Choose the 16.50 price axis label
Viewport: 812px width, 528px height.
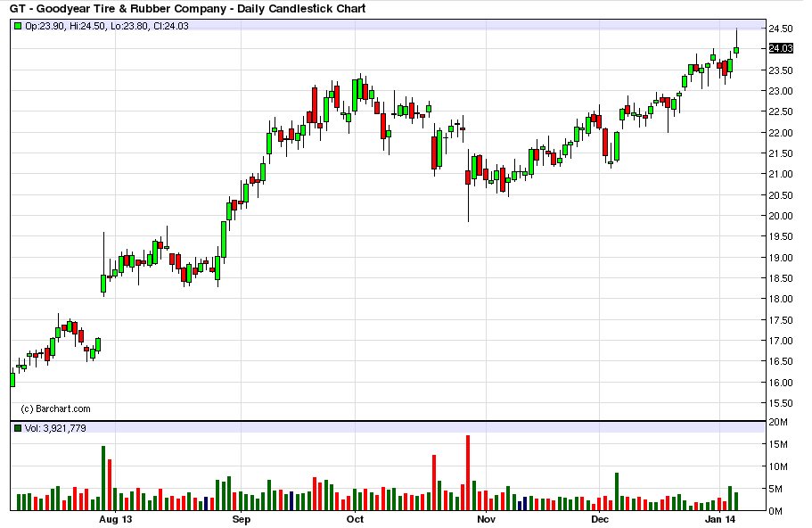(x=781, y=362)
